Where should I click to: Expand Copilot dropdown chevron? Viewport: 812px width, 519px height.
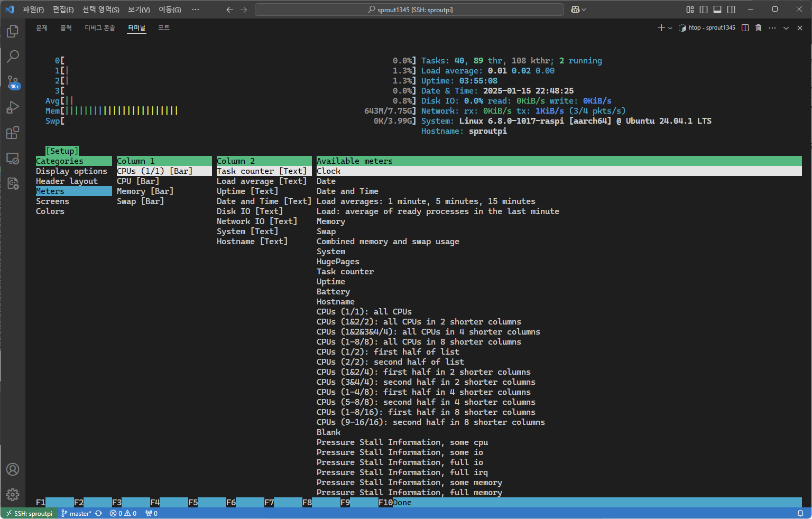point(584,10)
